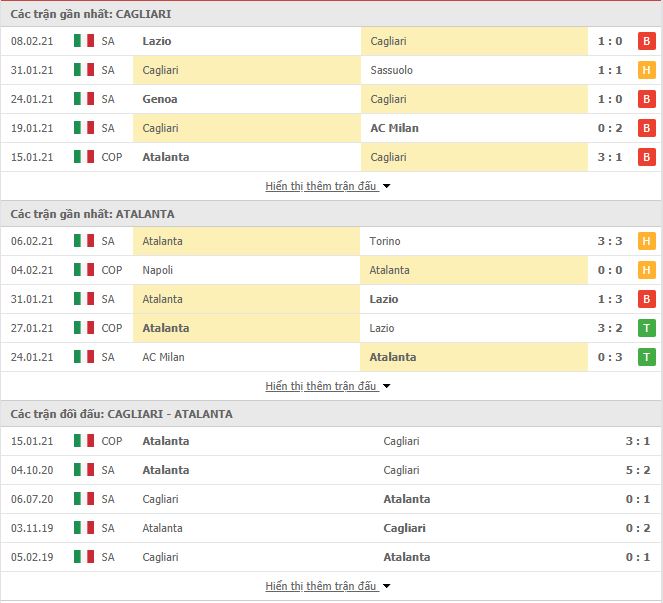Click the green T badge for Atalanta vs Lazio cup match
The height and width of the screenshot is (603, 663).
tap(647, 328)
